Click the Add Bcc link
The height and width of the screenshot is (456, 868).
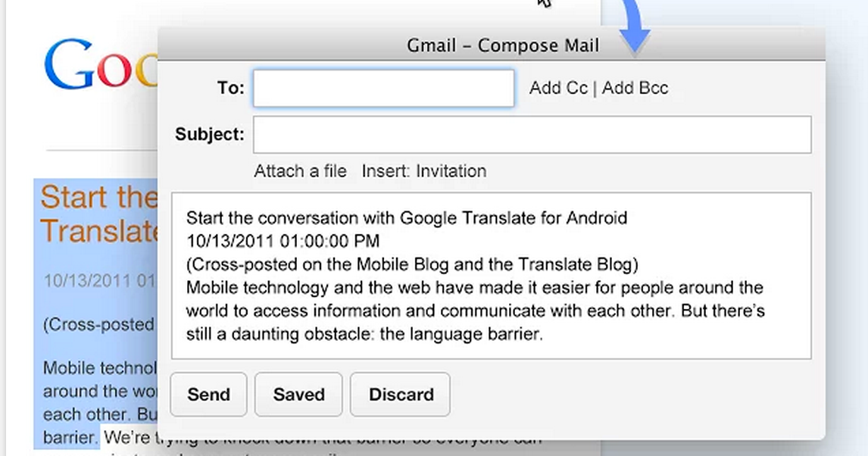pyautogui.click(x=635, y=88)
